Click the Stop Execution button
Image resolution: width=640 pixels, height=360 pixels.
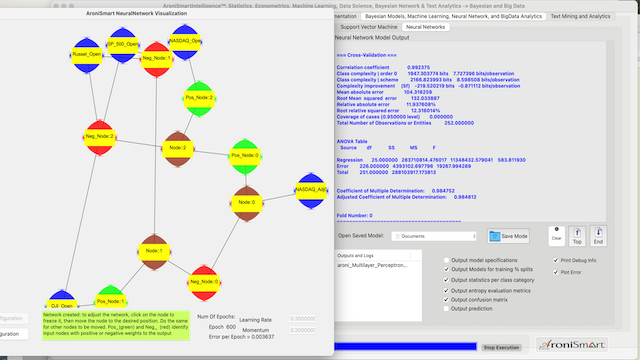pos(501,347)
